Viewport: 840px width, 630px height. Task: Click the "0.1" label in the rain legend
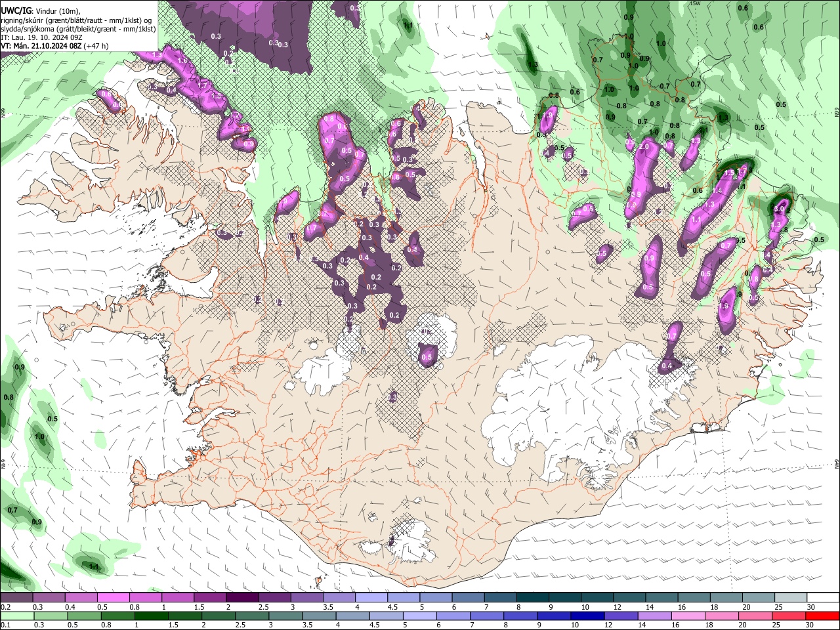[5, 625]
